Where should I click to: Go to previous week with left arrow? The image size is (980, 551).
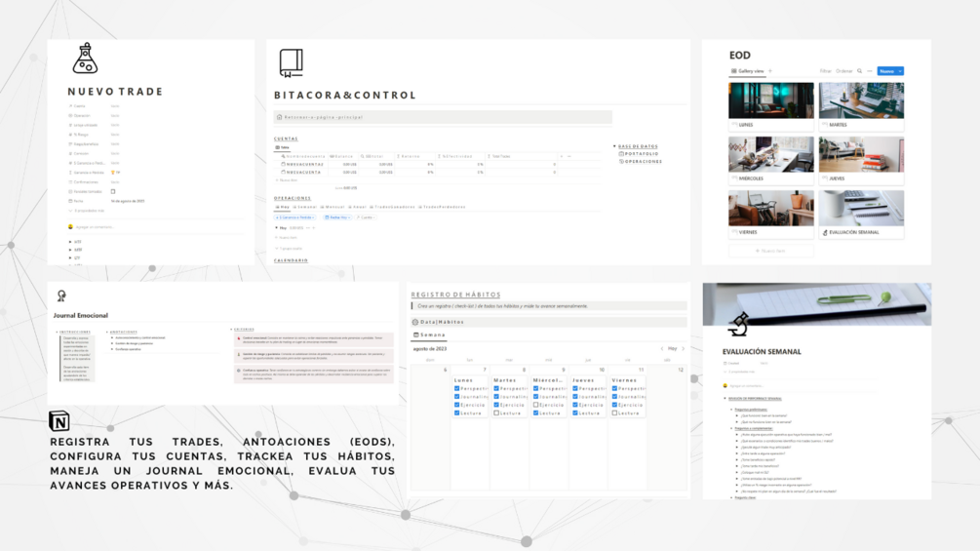pos(662,348)
